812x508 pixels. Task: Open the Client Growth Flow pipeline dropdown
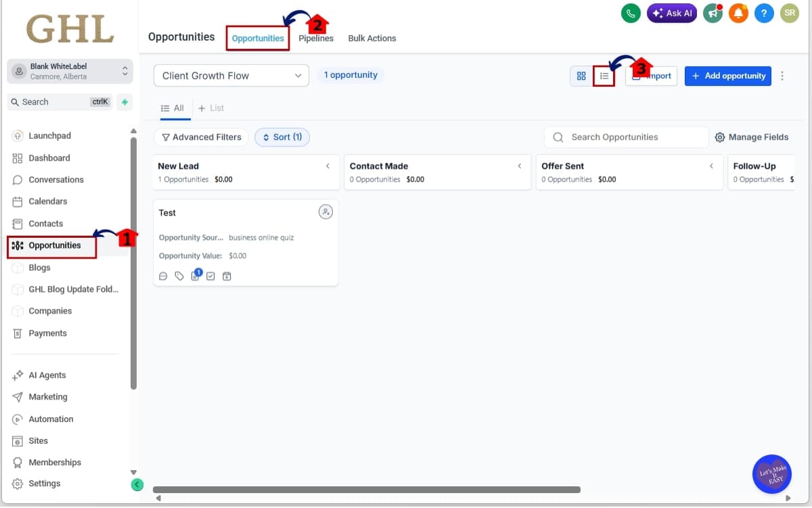tap(231, 75)
